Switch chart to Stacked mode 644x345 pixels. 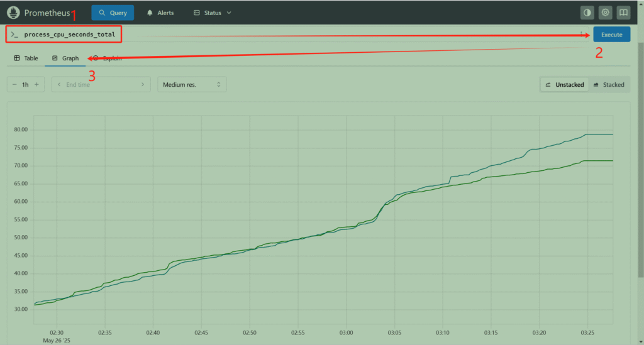[x=608, y=84]
